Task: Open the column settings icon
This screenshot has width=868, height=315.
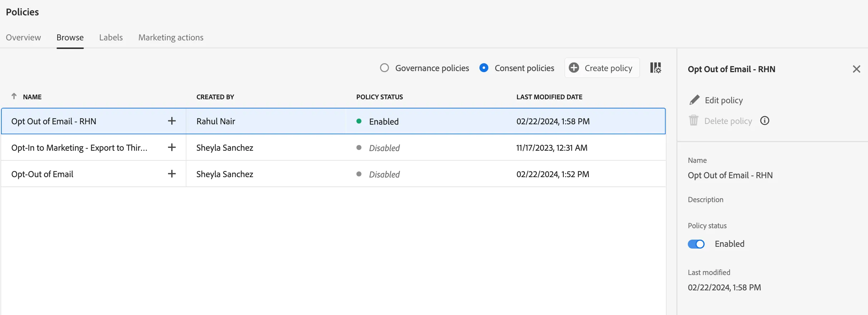Action: point(656,68)
